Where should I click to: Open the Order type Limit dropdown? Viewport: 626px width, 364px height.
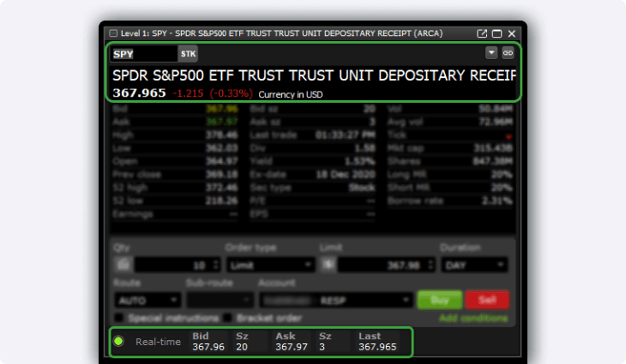pyautogui.click(x=271, y=266)
